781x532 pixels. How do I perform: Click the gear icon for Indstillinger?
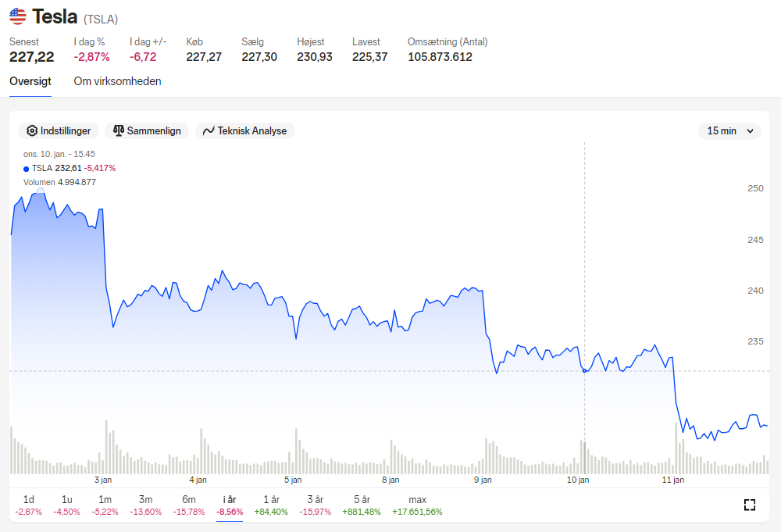tap(32, 130)
